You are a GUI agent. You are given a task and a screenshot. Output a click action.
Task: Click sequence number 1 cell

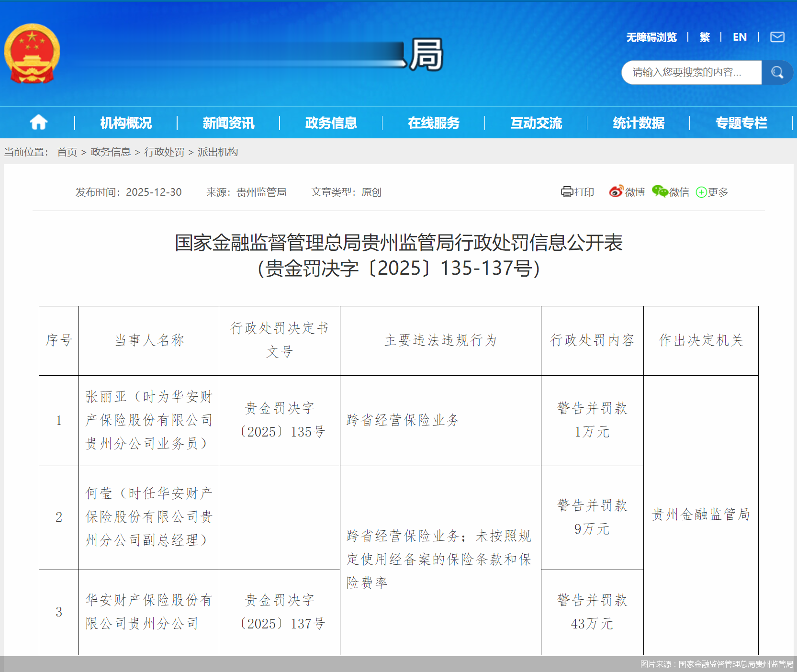click(x=59, y=420)
